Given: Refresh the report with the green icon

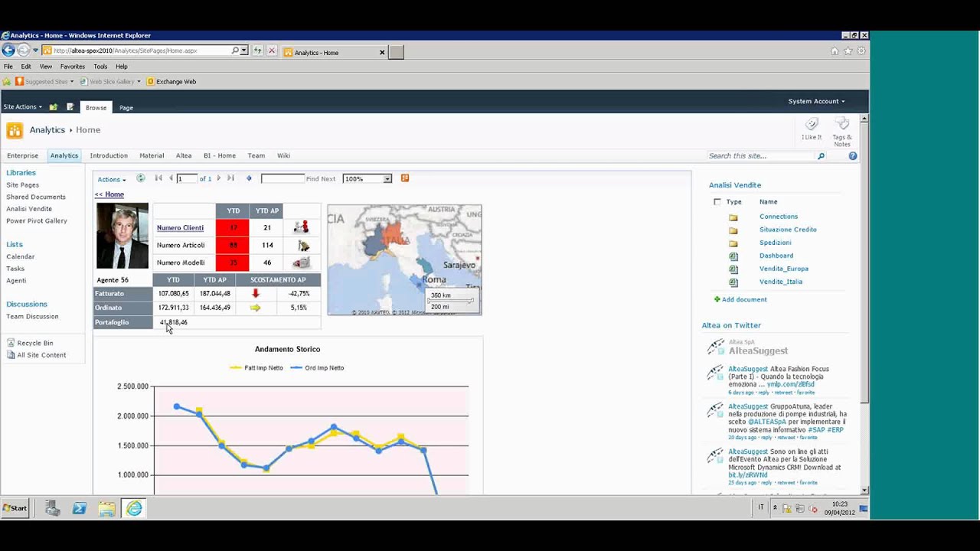Looking at the screenshot, I should coord(141,178).
